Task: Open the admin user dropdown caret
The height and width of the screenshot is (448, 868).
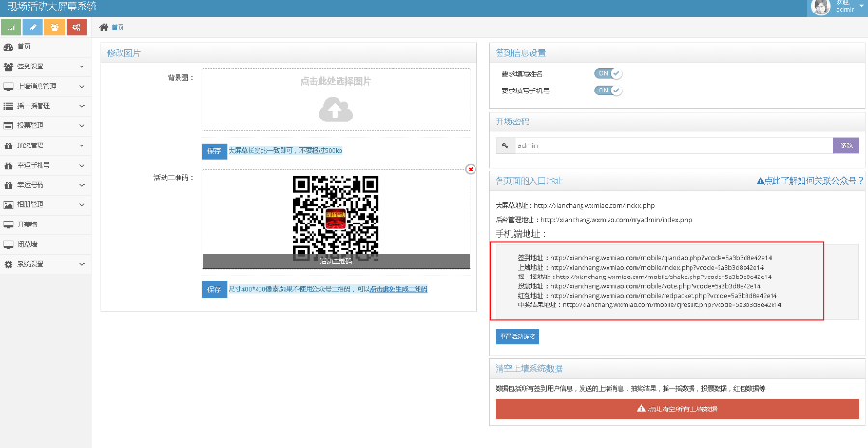Action: pos(862,6)
